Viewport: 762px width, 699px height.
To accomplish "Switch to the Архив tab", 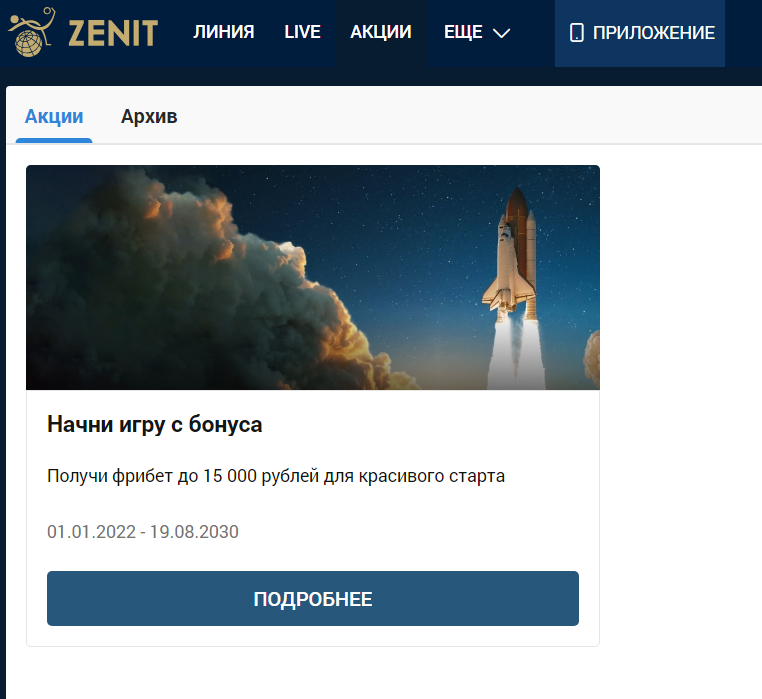I will tap(149, 116).
